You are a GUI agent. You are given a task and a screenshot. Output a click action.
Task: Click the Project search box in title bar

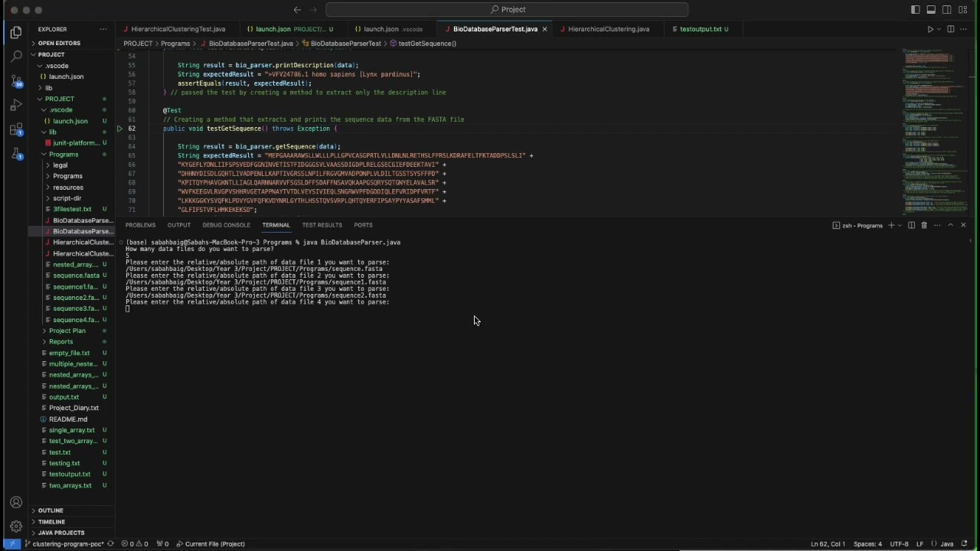[507, 9]
